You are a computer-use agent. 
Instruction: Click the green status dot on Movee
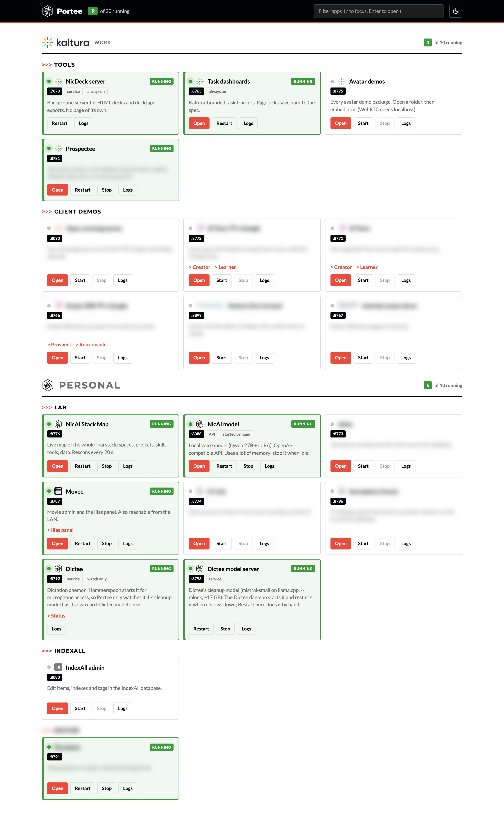pyautogui.click(x=49, y=491)
